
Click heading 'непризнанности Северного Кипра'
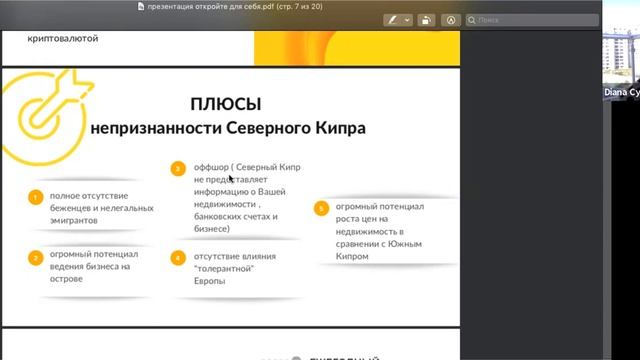tap(228, 128)
